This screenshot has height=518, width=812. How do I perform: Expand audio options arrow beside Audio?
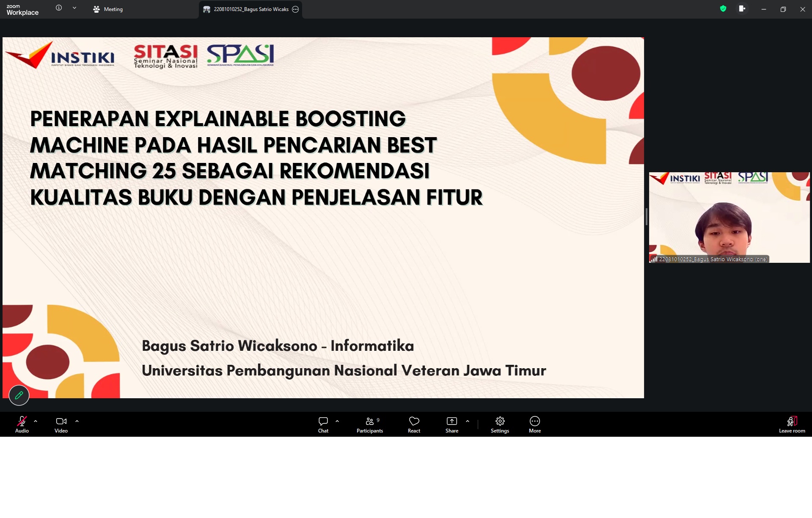pos(36,421)
